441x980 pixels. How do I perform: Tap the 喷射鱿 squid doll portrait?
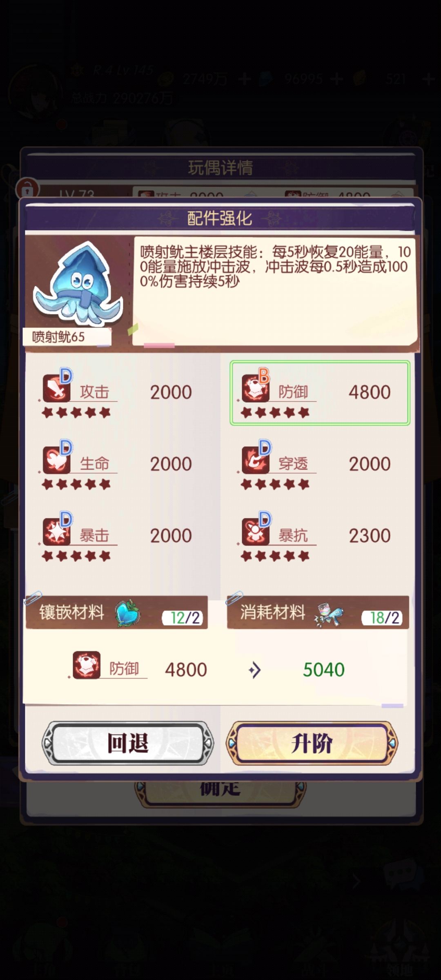pos(78,284)
